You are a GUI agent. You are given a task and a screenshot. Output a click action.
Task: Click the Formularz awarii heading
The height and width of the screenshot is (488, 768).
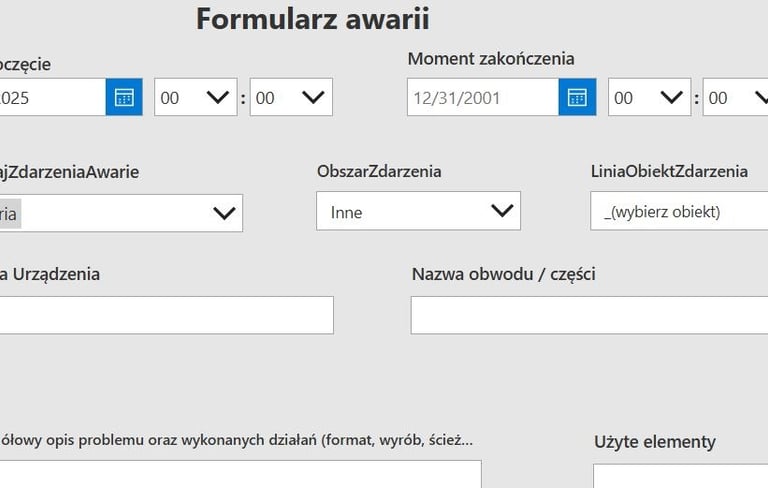tap(312, 19)
